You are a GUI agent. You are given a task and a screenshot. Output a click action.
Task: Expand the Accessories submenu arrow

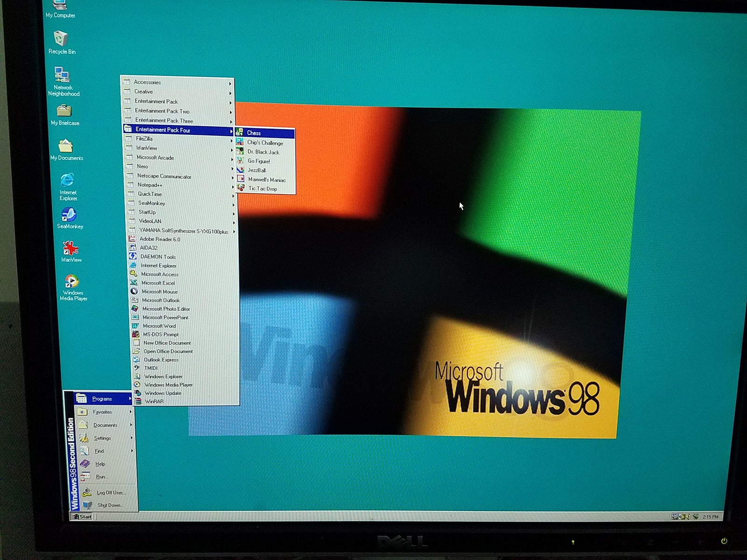click(230, 84)
